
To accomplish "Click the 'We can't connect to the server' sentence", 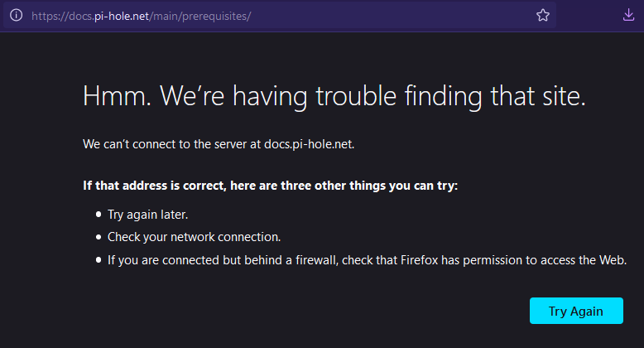I will 219,144.
